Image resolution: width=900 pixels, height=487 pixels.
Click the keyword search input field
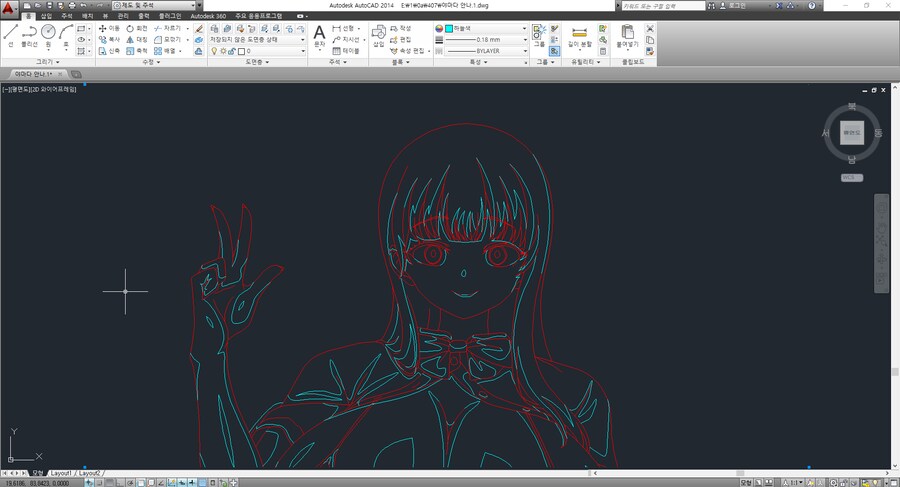coord(663,5)
